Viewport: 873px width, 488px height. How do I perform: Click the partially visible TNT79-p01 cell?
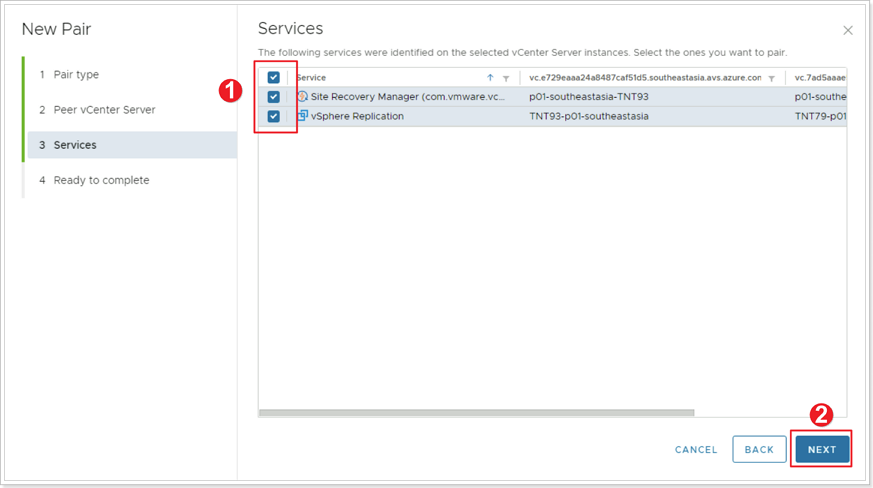[x=820, y=116]
